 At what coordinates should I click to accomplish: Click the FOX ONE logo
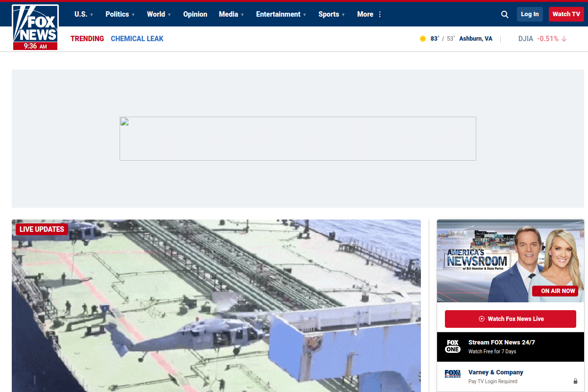coord(452,346)
